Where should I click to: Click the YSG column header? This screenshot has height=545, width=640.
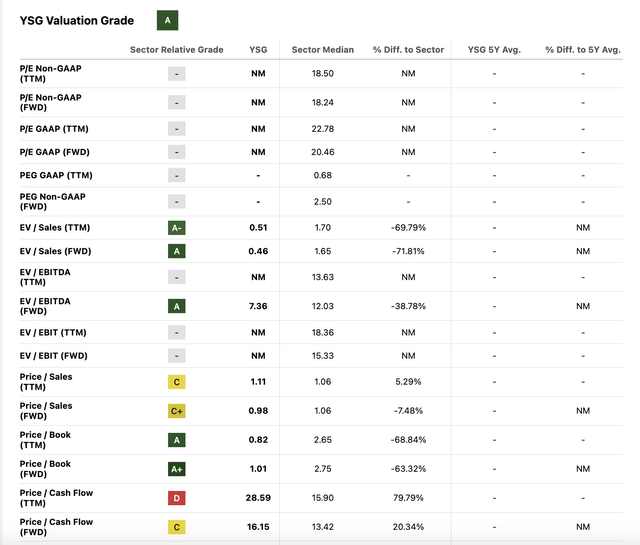(258, 50)
